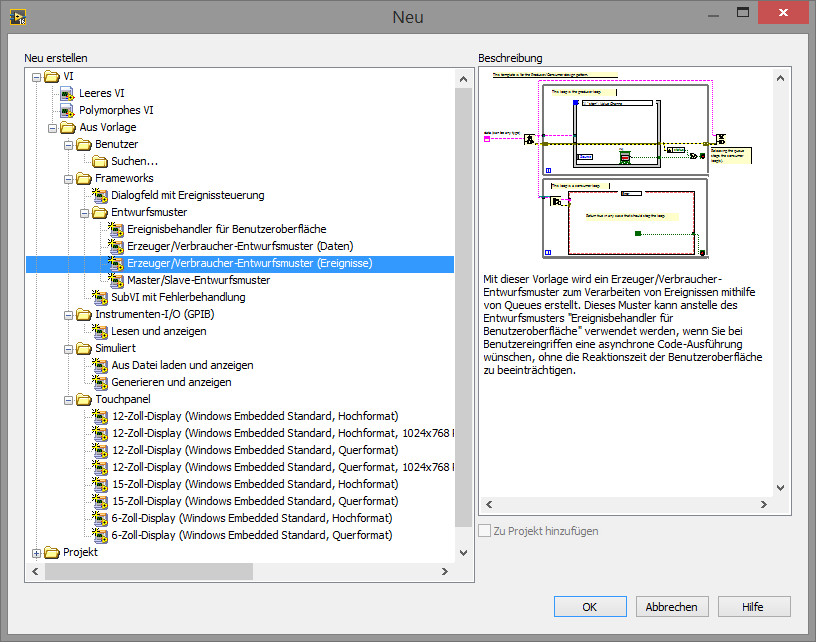
Task: Click the Leeres VI file icon
Action: click(x=68, y=93)
